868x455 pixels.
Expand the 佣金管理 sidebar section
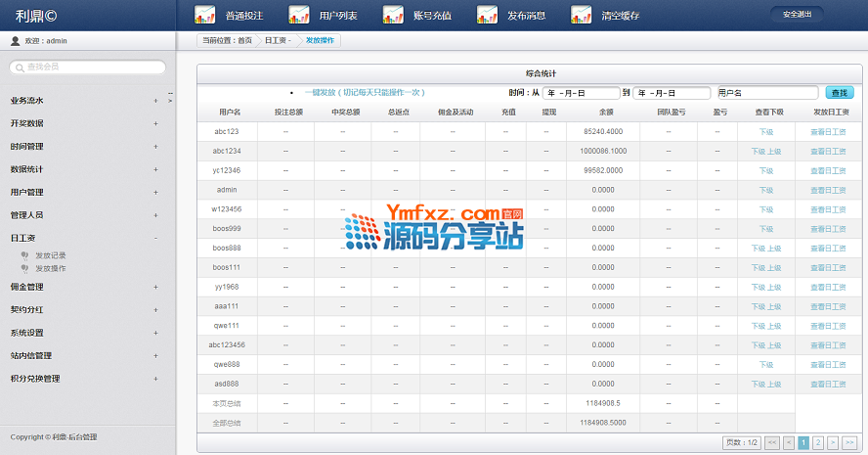(x=155, y=287)
